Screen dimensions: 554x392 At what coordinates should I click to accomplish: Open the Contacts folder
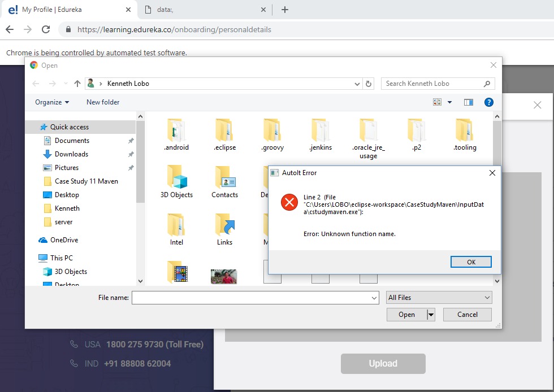click(224, 182)
